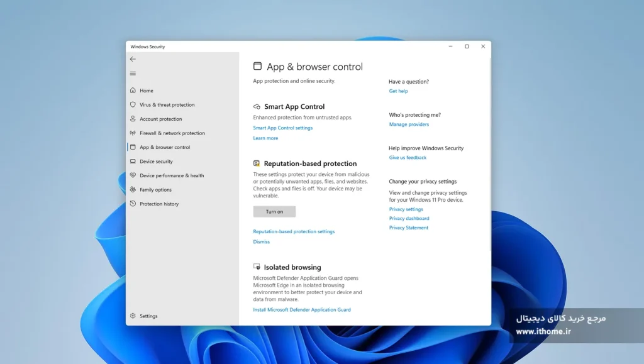Screen dimensions: 644x364
Task: Click the Firewall & network protection antenna icon
Action: 133,133
